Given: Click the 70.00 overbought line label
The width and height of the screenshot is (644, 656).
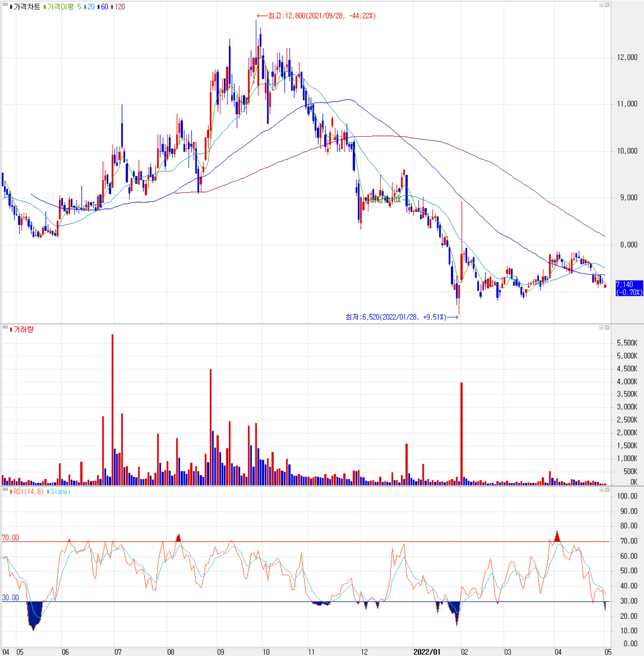Looking at the screenshot, I should 10,537.
